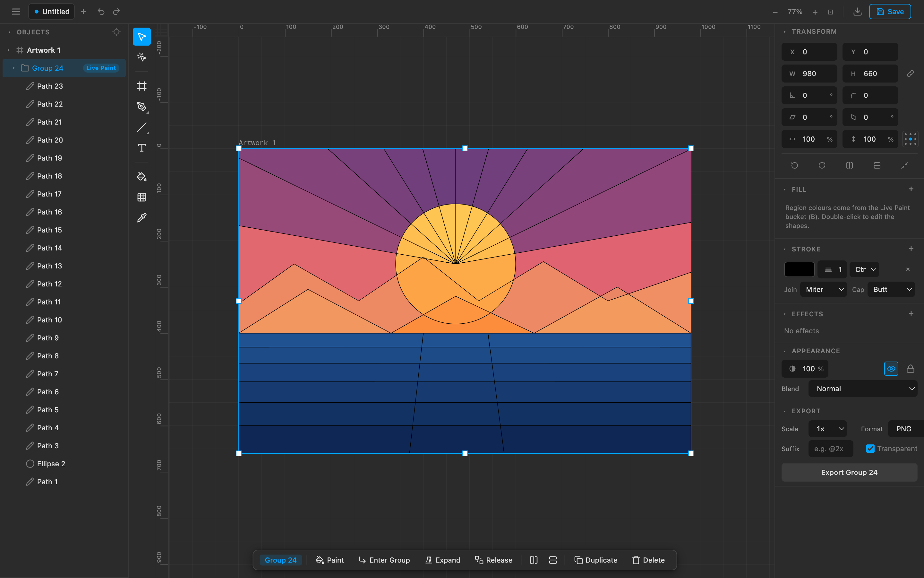Collapse the Artwork 1 tree item

pyautogui.click(x=8, y=50)
